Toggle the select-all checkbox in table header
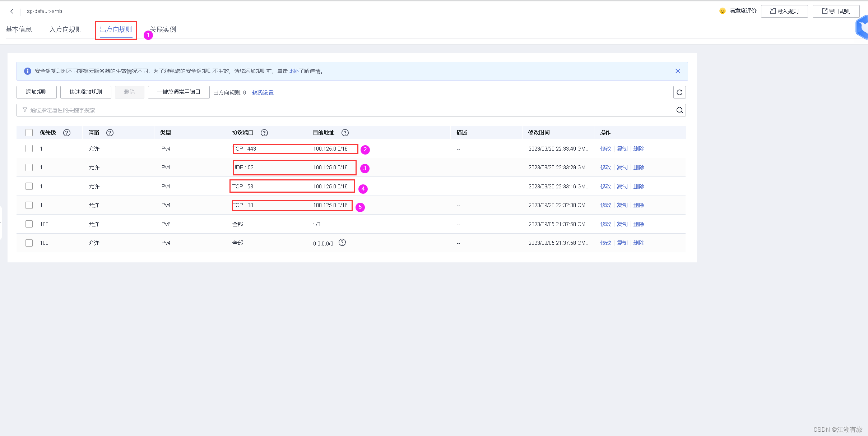 tap(29, 133)
